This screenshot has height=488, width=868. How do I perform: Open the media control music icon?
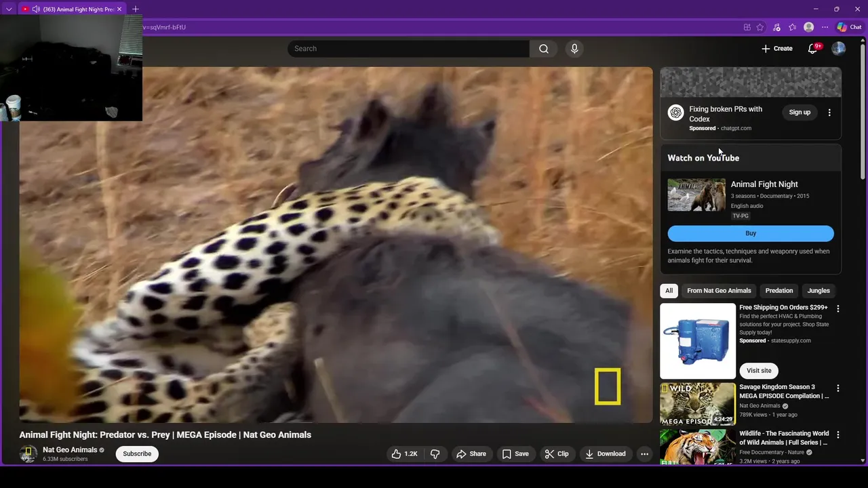[x=776, y=27]
